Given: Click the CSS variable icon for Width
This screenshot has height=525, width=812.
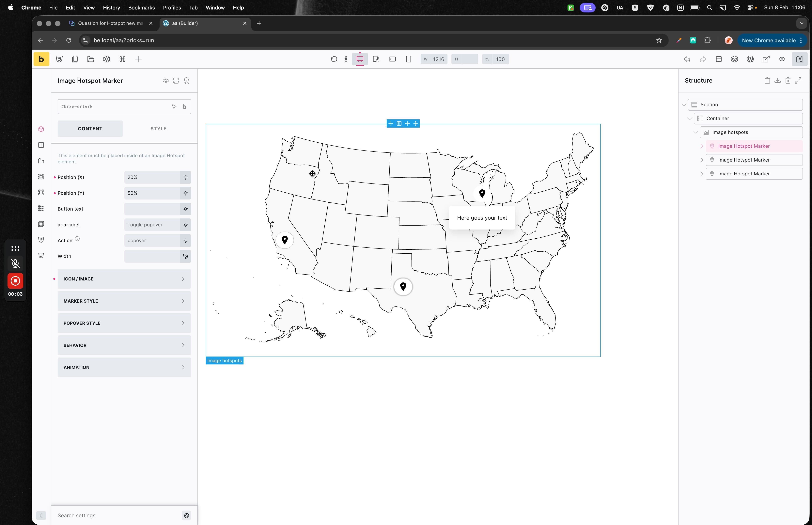Looking at the screenshot, I should (186, 256).
